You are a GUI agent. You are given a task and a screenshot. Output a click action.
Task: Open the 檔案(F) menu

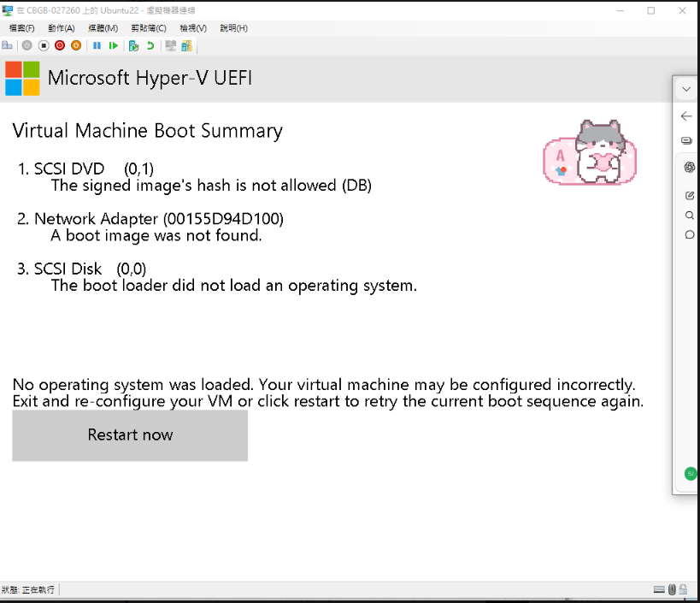tap(22, 28)
